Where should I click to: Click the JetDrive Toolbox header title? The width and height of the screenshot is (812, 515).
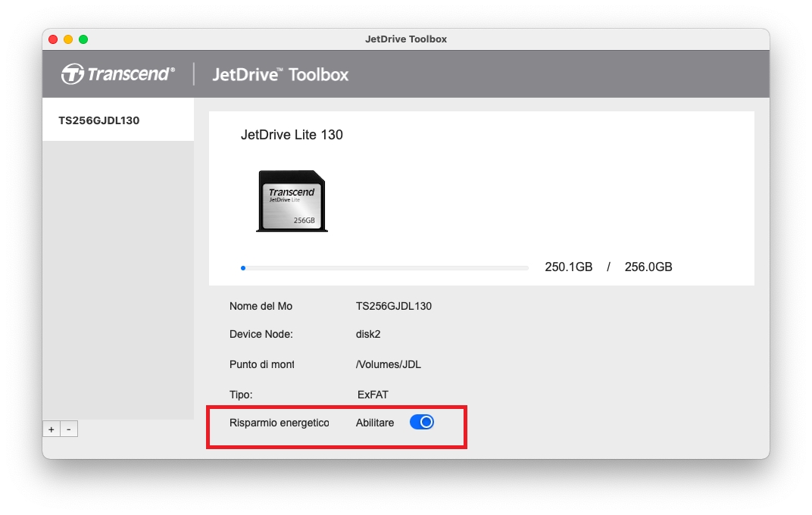point(281,74)
